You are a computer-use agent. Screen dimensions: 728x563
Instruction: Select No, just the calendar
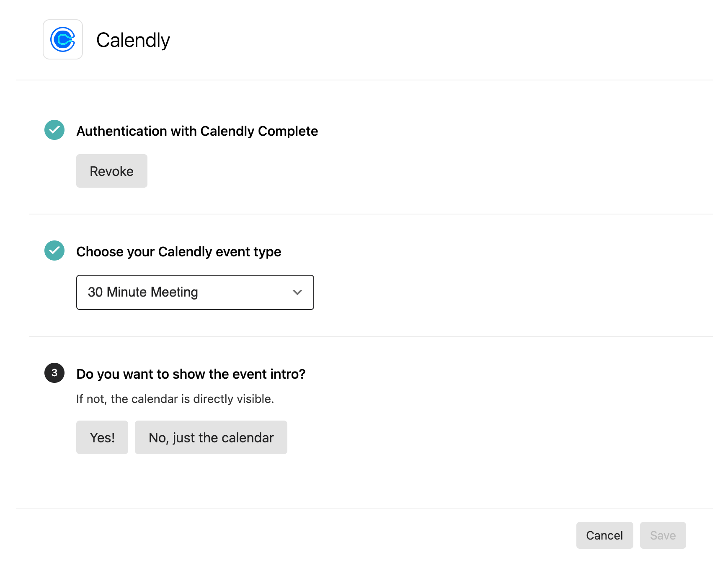tap(211, 437)
